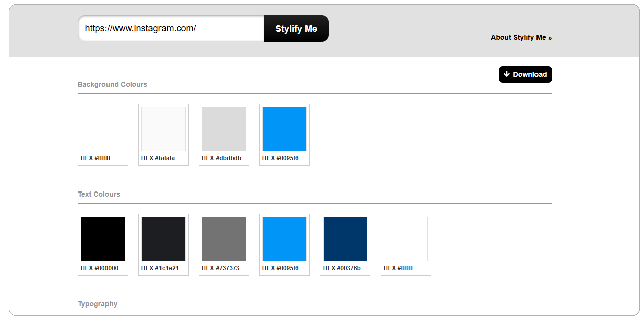
Task: Click the HEX #0095f6 label under Background Colours
Action: point(281,158)
